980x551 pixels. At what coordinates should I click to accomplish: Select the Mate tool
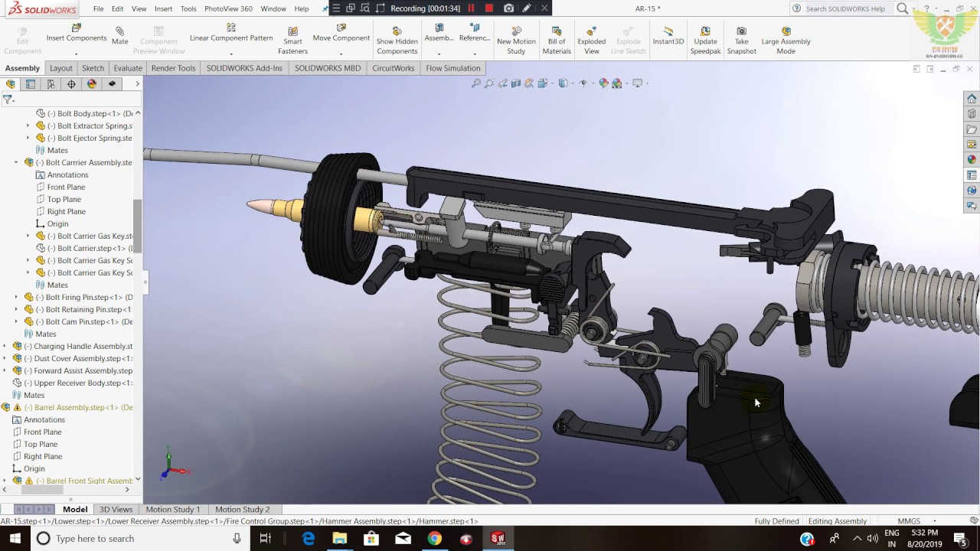click(119, 36)
